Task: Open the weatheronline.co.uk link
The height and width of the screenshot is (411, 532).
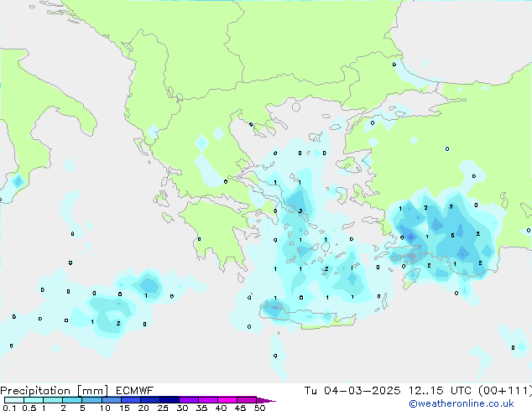Action: coord(462,403)
